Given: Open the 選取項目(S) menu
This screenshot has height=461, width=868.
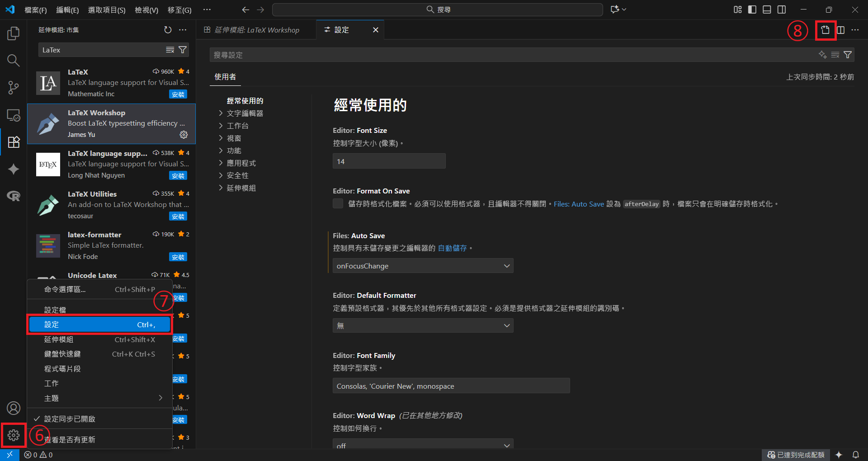Looking at the screenshot, I should (107, 10).
